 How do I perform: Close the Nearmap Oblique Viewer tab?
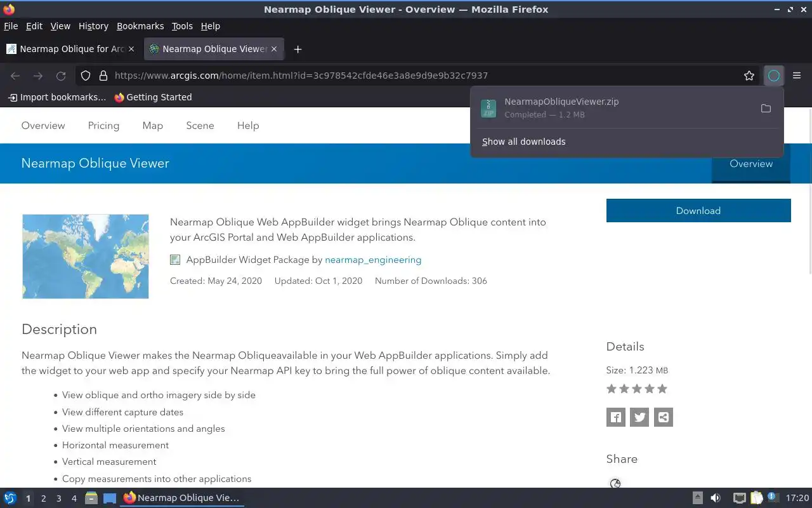[x=274, y=49]
